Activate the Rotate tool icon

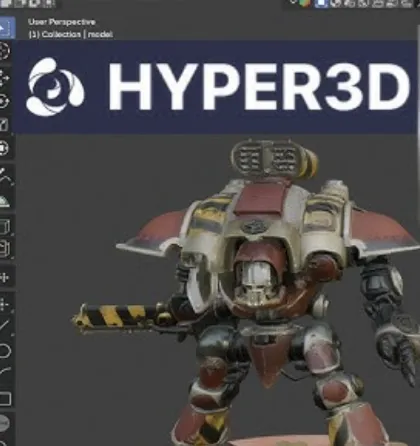[4, 101]
